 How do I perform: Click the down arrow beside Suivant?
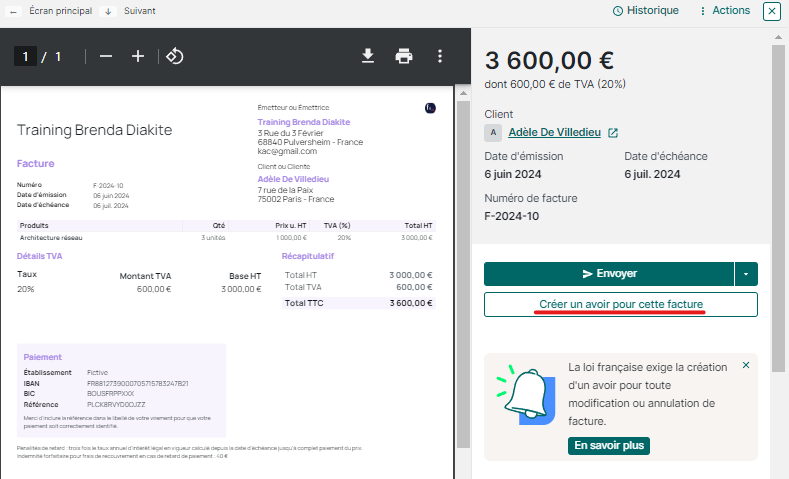coord(108,11)
